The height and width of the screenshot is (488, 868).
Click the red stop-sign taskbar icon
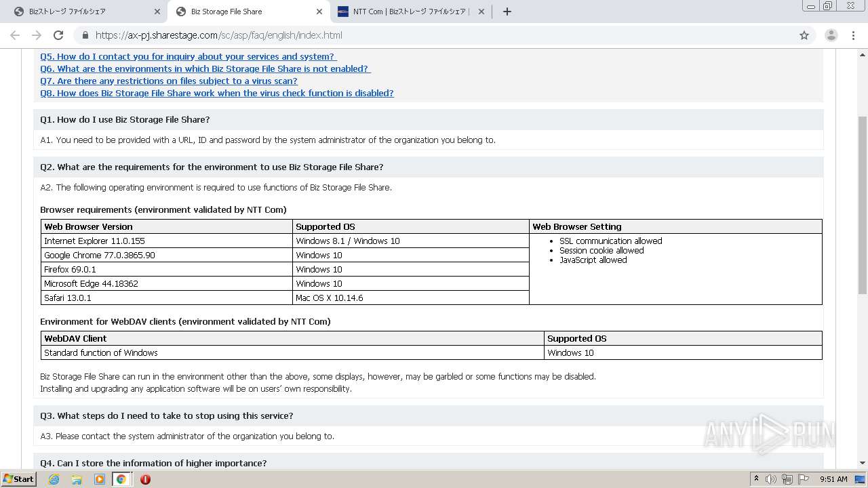pyautogui.click(x=145, y=479)
